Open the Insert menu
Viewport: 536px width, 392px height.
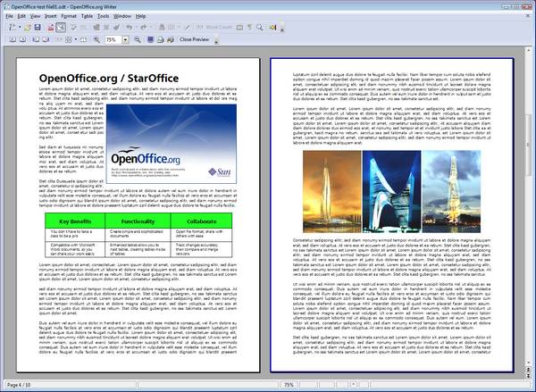tap(51, 16)
